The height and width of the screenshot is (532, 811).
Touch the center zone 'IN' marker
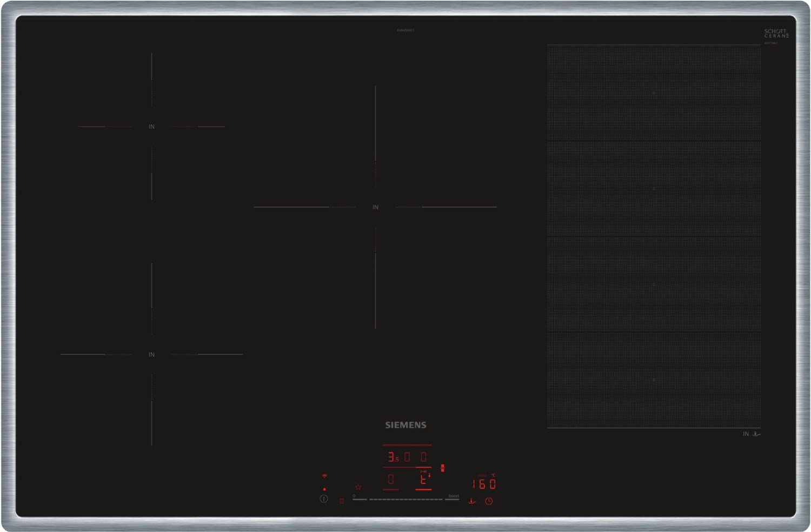click(375, 207)
